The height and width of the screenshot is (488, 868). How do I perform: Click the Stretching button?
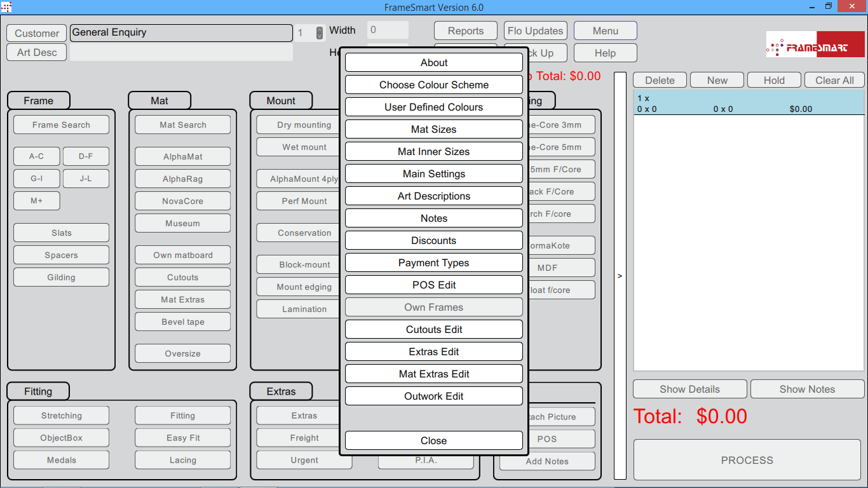[61, 416]
